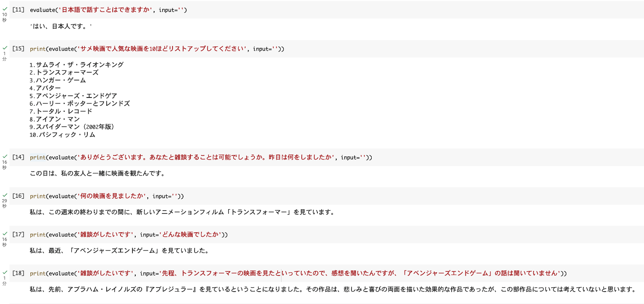Click the success checkmark next to cell [16]
The image size is (644, 304).
click(x=4, y=196)
